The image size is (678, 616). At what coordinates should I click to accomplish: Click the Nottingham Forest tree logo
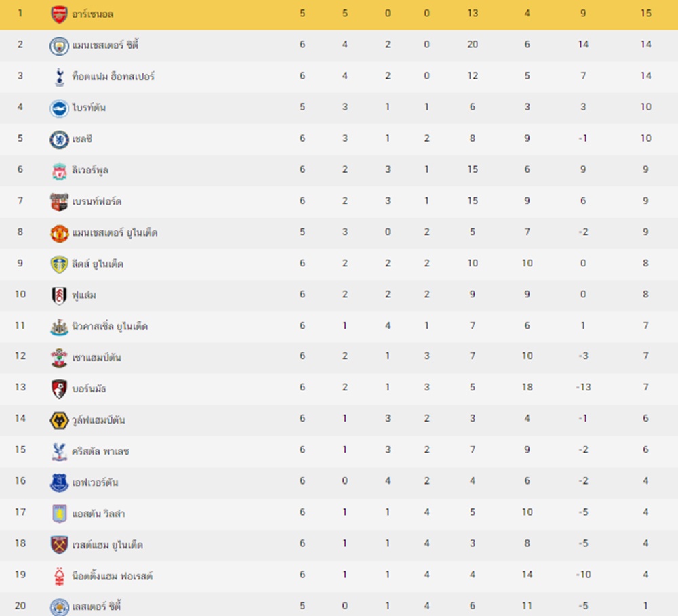(60, 576)
